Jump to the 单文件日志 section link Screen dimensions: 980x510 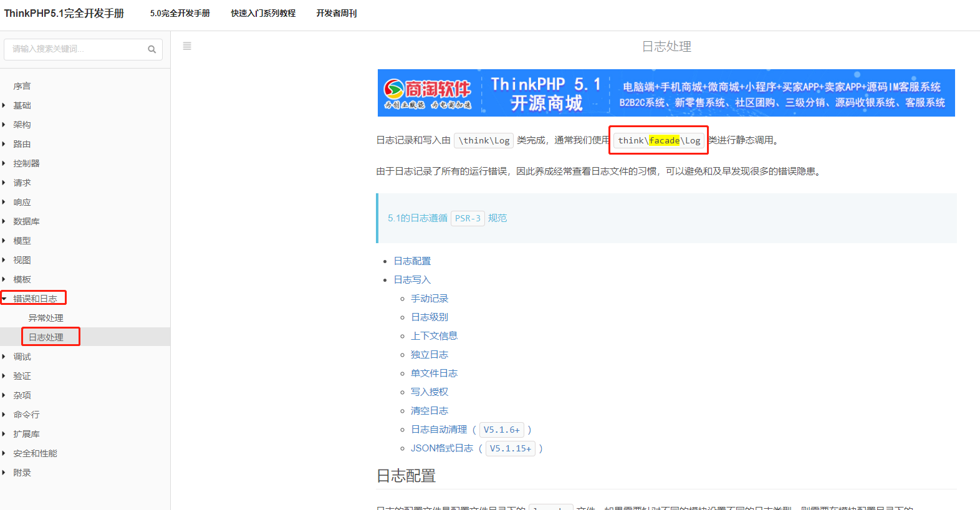pyautogui.click(x=434, y=373)
